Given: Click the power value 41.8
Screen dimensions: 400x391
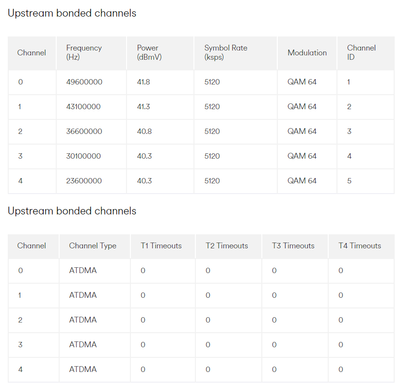Looking at the screenshot, I should coord(143,82).
